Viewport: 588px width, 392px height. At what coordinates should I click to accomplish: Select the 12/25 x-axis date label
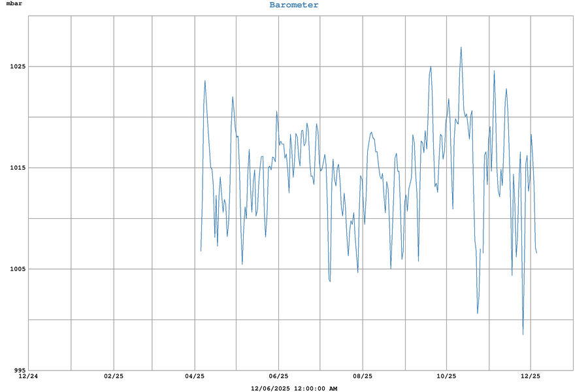pyautogui.click(x=531, y=376)
